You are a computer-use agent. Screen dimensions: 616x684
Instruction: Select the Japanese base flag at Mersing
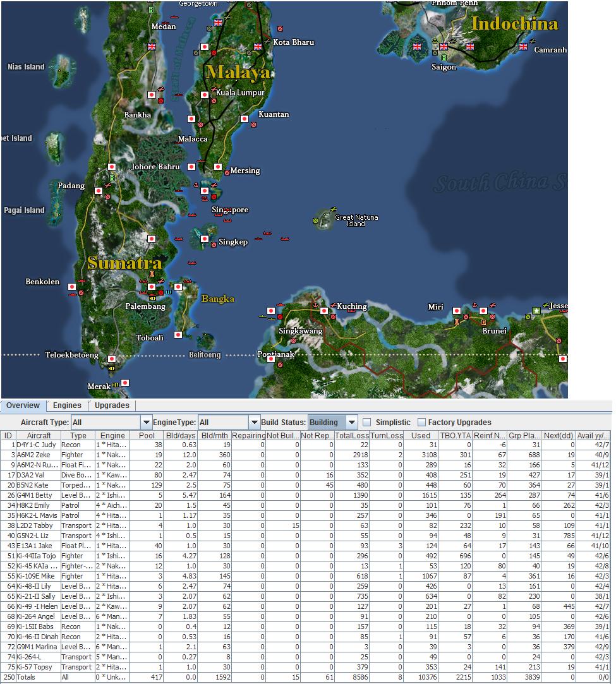218,167
